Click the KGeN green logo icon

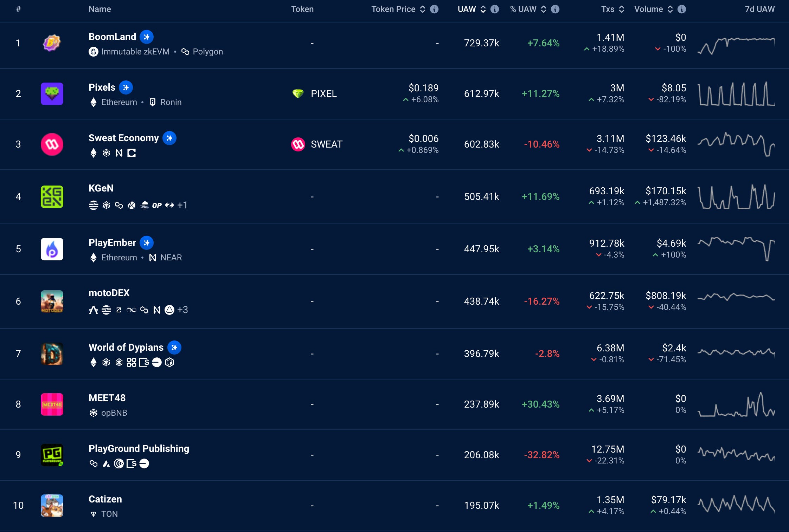[x=52, y=197]
